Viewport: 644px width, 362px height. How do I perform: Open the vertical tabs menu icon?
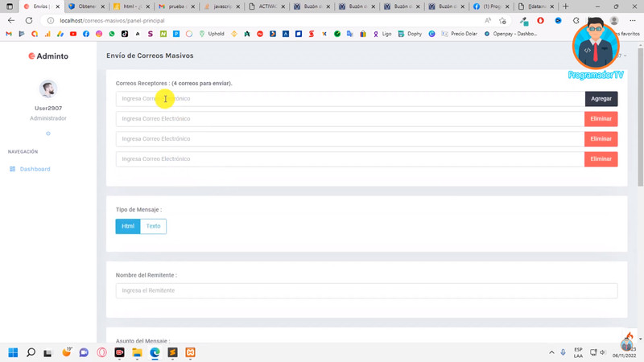click(10, 6)
